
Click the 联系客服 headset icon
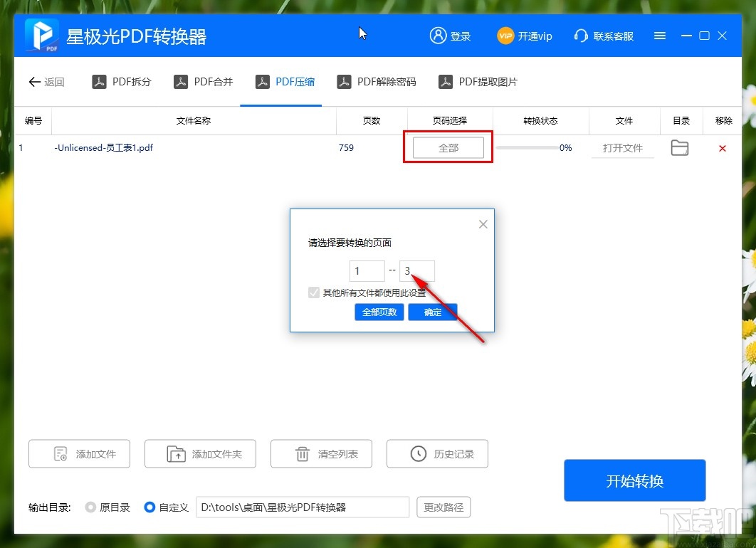581,36
